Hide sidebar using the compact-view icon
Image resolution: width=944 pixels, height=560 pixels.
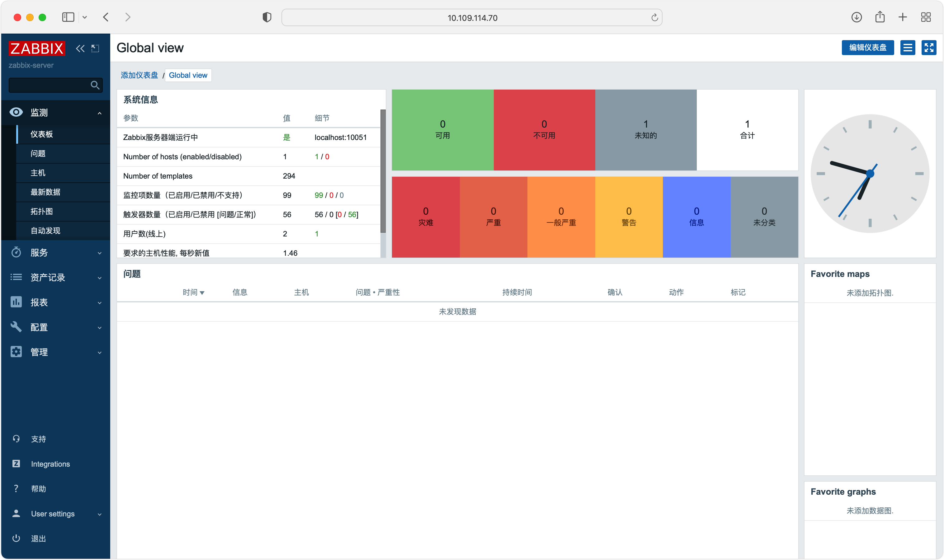(95, 48)
